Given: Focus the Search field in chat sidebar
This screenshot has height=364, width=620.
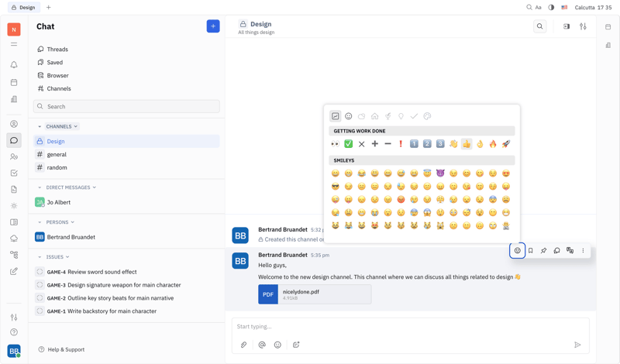Looking at the screenshot, I should [x=126, y=106].
